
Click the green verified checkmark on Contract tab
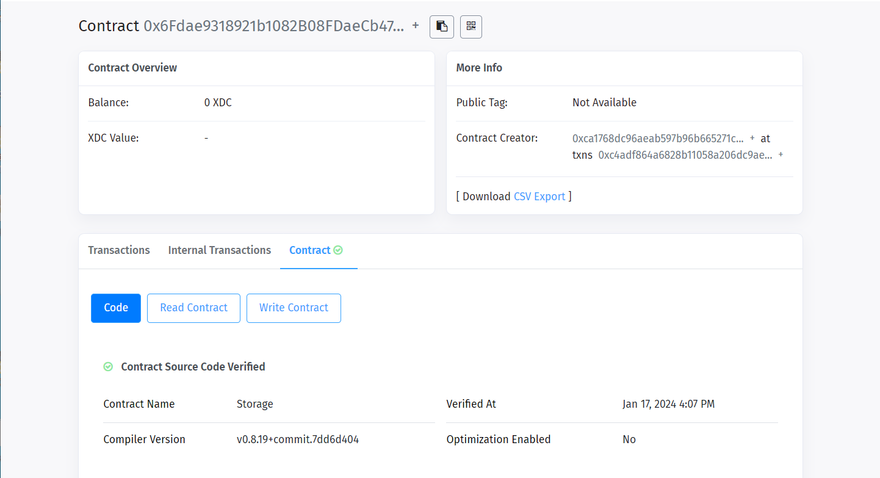click(x=338, y=250)
